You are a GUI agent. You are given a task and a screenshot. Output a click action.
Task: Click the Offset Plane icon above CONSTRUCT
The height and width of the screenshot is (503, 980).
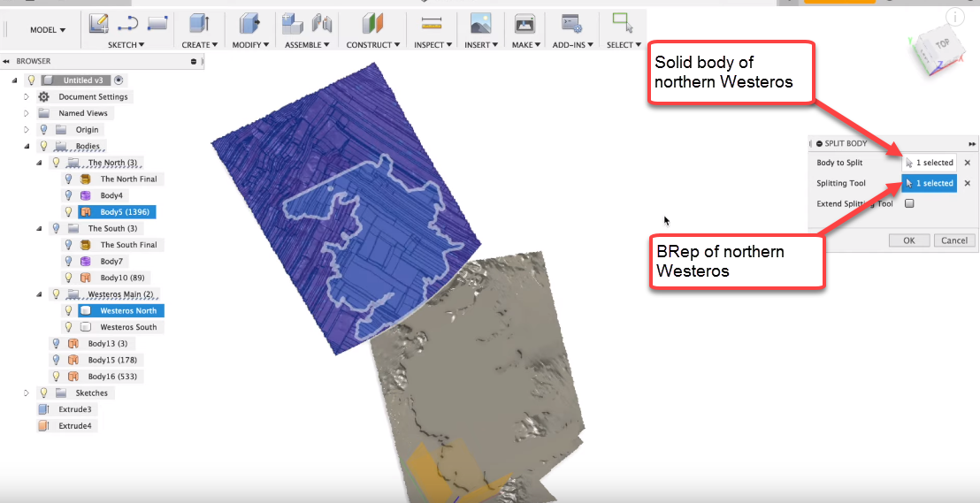[372, 24]
